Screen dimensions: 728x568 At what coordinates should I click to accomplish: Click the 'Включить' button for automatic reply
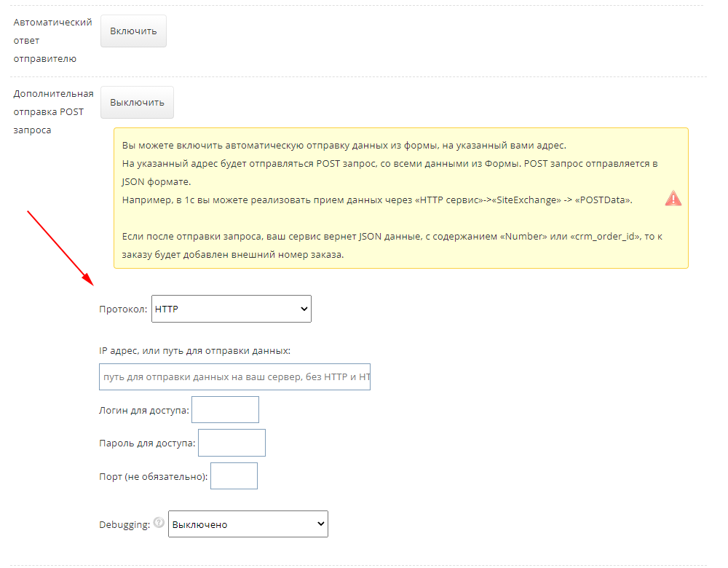133,31
